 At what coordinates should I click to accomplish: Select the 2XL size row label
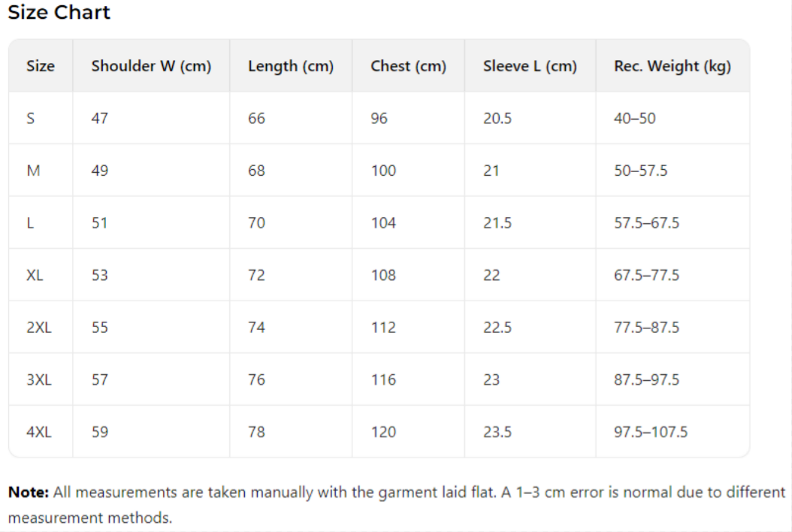38,328
